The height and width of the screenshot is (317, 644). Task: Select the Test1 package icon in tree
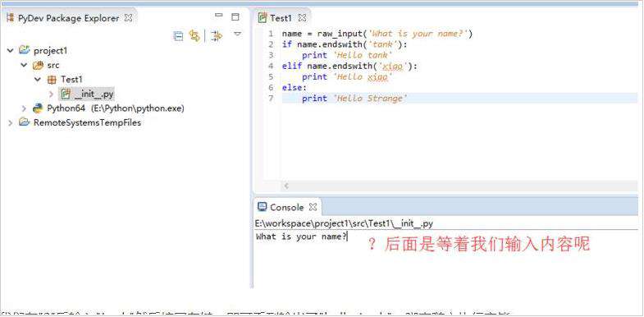click(x=53, y=80)
